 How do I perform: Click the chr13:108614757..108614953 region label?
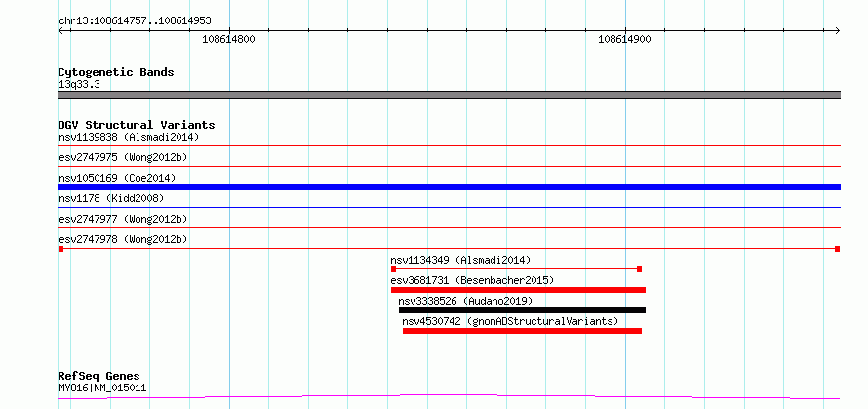point(135,21)
